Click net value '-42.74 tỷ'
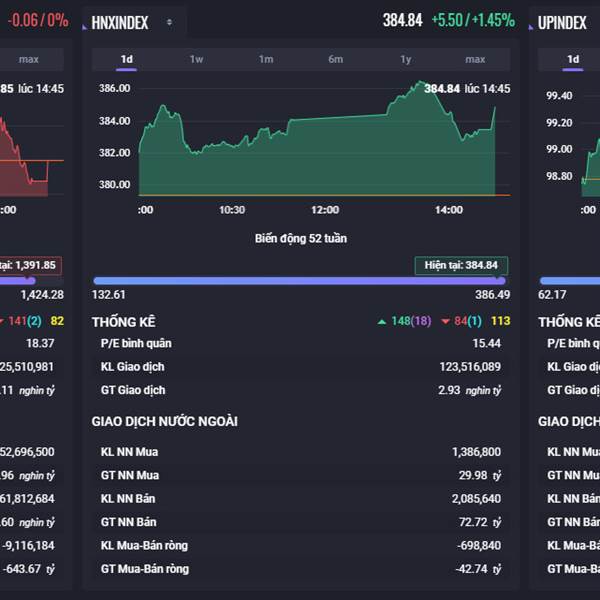 [x=478, y=569]
